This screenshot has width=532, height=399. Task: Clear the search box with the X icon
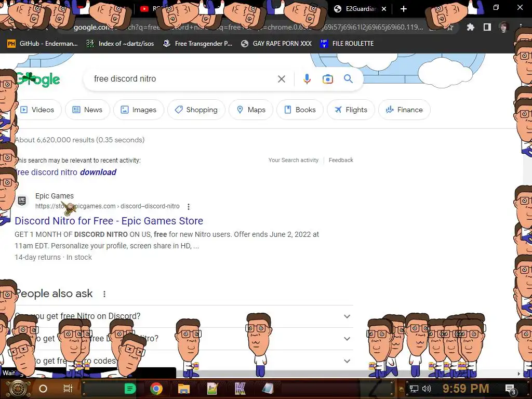(281, 79)
